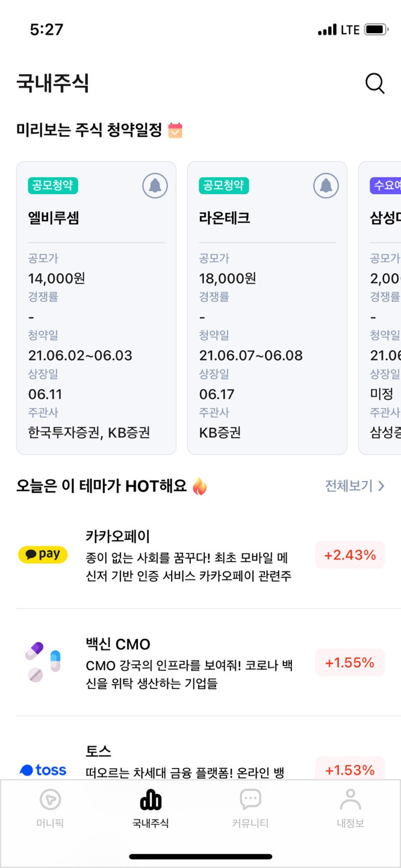This screenshot has height=868, width=401.
Task: Open the search magnifier icon
Action: click(375, 84)
